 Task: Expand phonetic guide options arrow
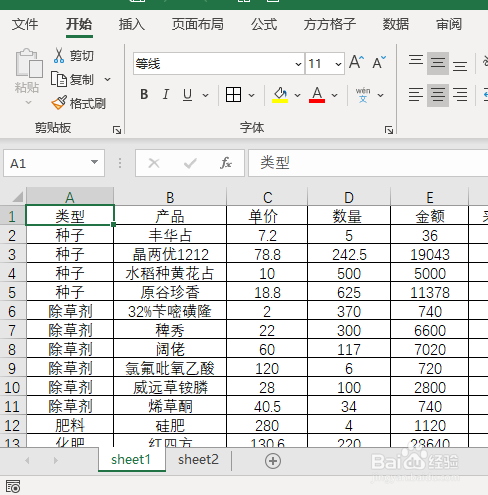[x=380, y=95]
